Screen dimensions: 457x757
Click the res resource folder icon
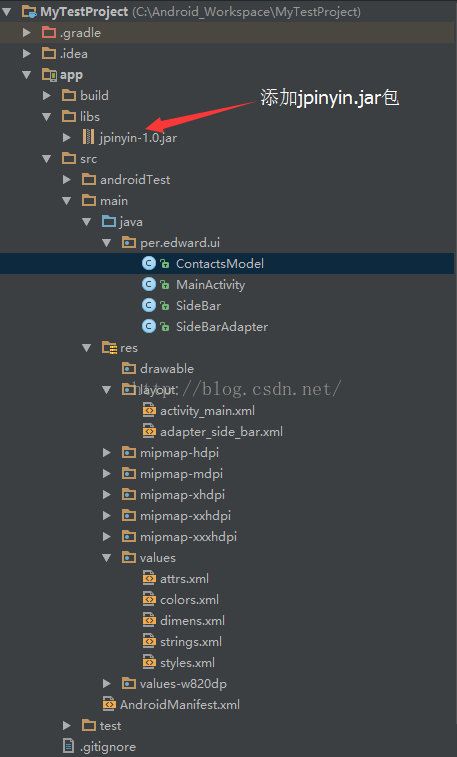[x=110, y=348]
